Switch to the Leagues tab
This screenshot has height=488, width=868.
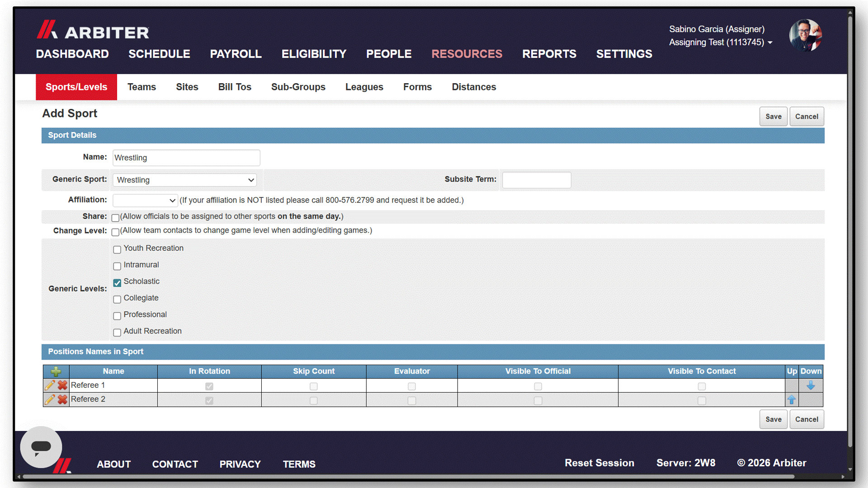coord(364,87)
